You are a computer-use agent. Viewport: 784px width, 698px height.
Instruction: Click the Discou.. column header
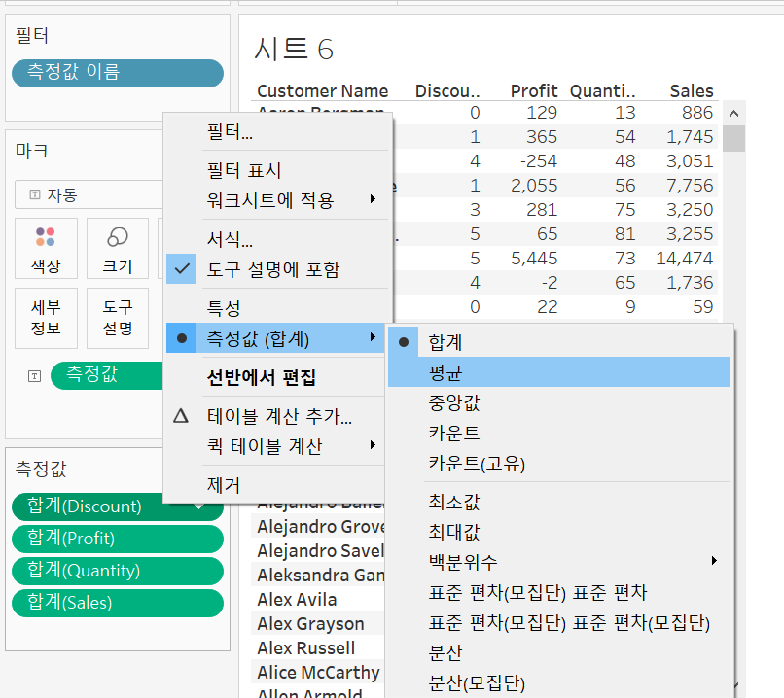[447, 91]
